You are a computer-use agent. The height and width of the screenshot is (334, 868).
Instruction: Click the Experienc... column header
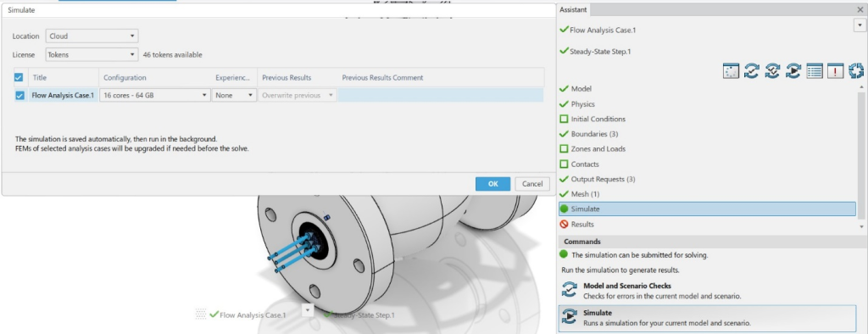click(234, 77)
